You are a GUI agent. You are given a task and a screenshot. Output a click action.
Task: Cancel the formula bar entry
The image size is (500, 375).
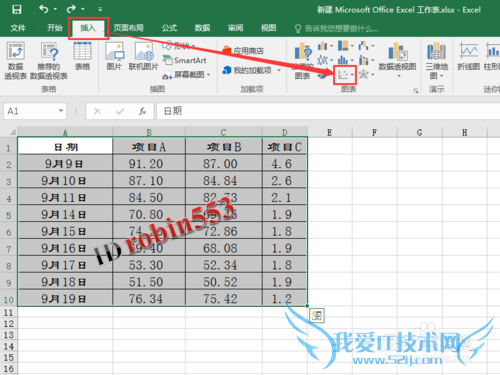(97, 111)
